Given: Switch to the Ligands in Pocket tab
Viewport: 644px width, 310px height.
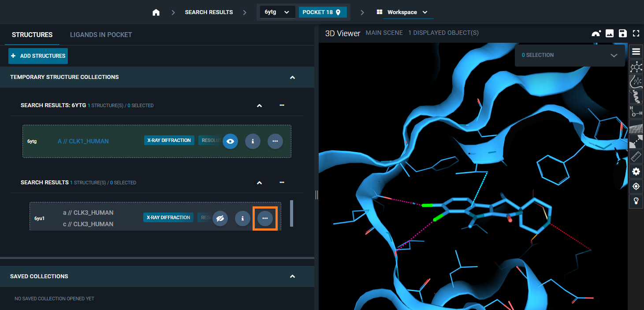Looking at the screenshot, I should 101,35.
